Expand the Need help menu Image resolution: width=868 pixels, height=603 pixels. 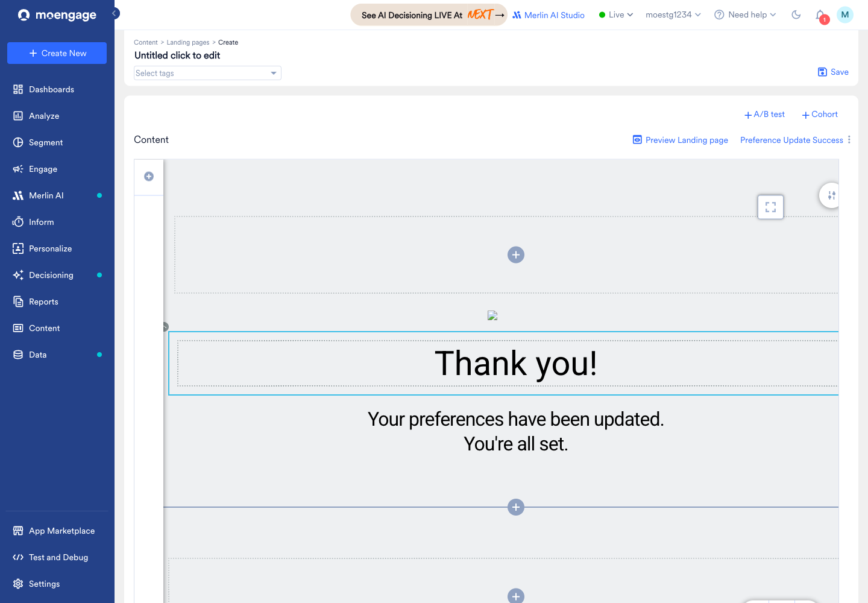[x=746, y=14]
